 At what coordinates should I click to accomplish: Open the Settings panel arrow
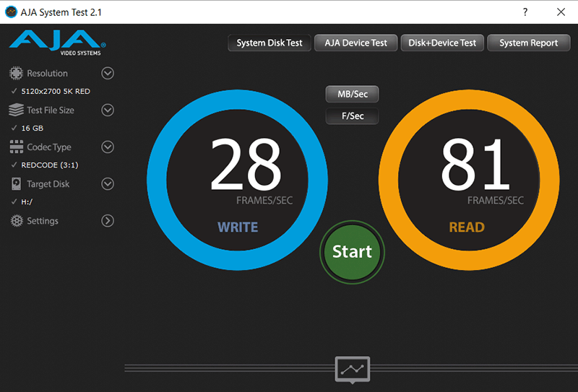pyautogui.click(x=108, y=221)
